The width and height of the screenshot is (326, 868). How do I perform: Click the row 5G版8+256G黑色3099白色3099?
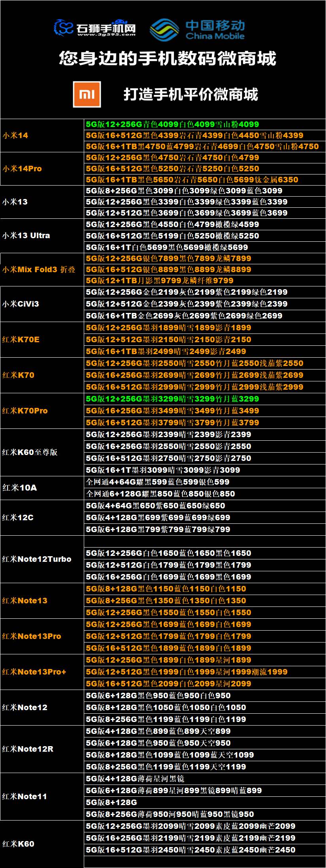(205, 191)
